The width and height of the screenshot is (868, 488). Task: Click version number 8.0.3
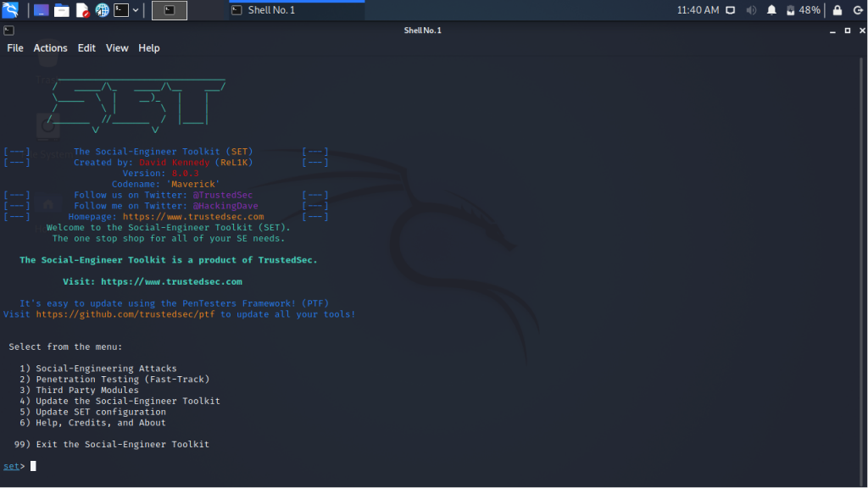pos(185,173)
